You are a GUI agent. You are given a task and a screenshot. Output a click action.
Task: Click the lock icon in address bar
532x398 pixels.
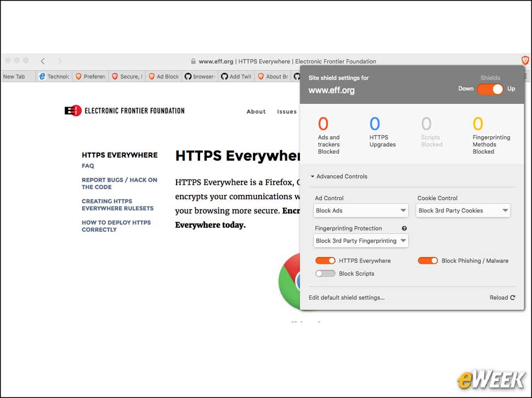[193, 61]
